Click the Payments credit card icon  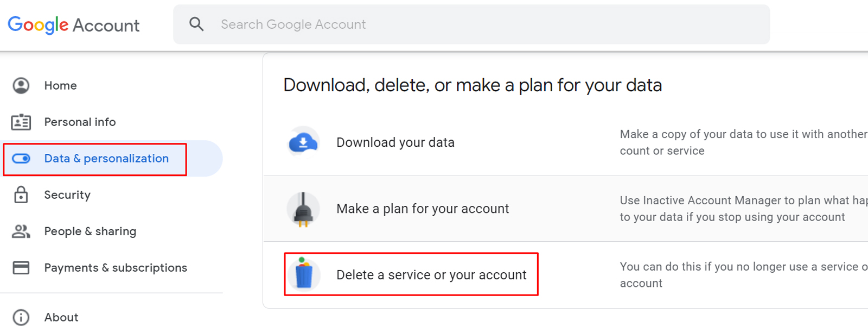[x=21, y=267]
